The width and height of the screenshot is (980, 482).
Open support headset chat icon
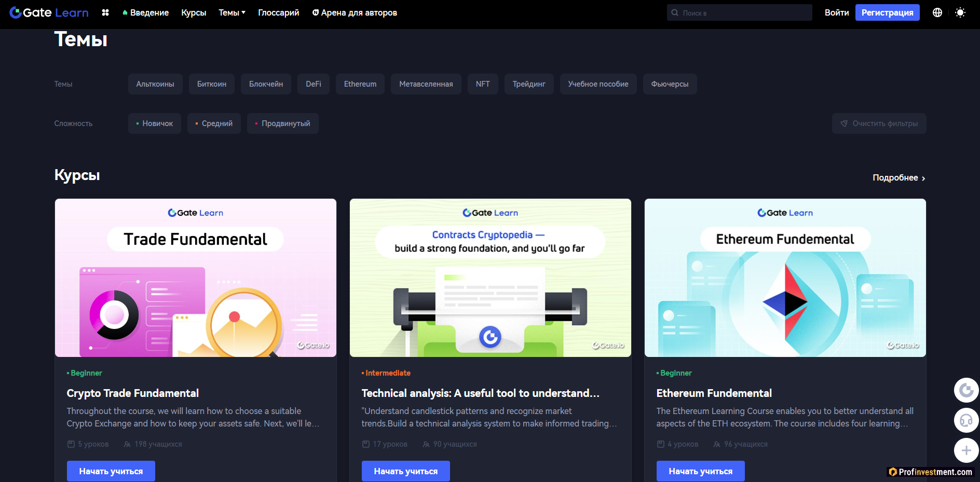click(x=967, y=420)
